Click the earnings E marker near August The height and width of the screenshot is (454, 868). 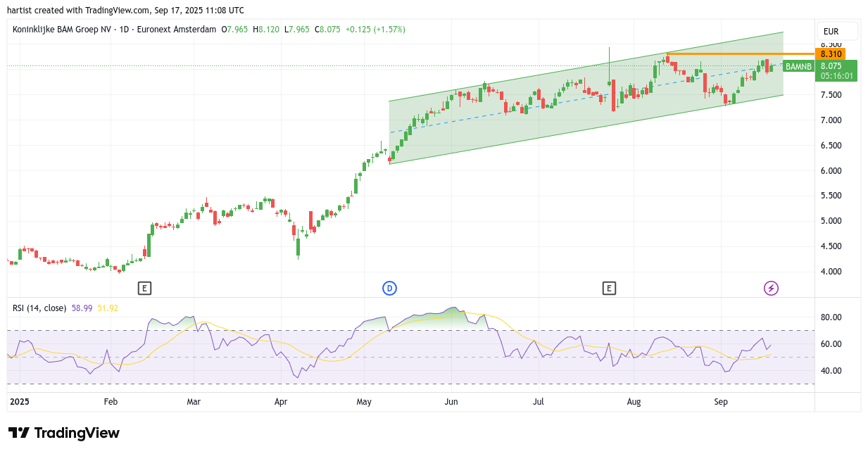(609, 288)
